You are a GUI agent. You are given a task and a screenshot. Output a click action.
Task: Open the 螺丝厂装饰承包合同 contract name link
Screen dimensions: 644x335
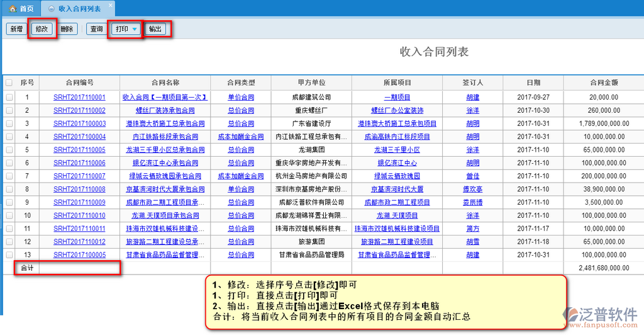pos(165,111)
